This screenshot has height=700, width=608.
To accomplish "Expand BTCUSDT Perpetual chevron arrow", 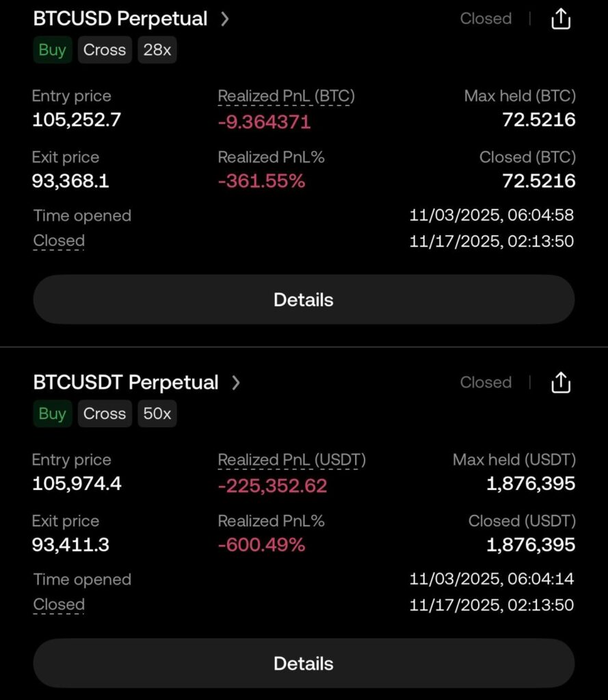I will pyautogui.click(x=236, y=383).
